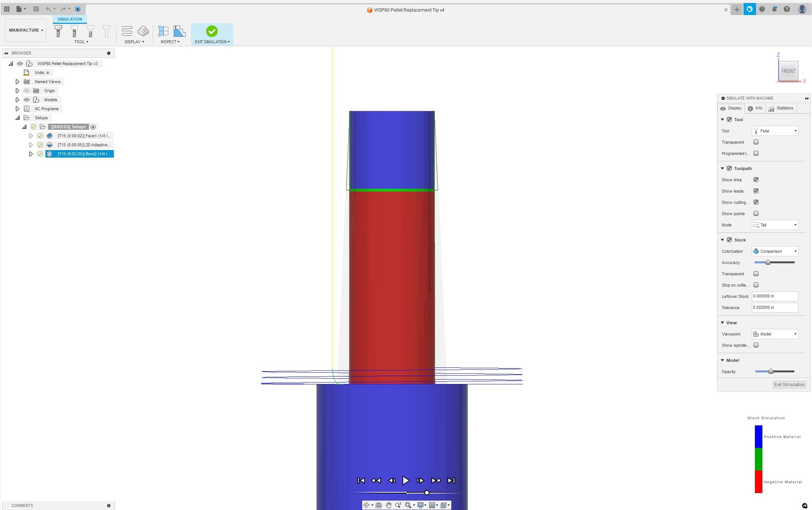Switch to the Statistics tab
This screenshot has height=510, width=812.
pos(781,108)
